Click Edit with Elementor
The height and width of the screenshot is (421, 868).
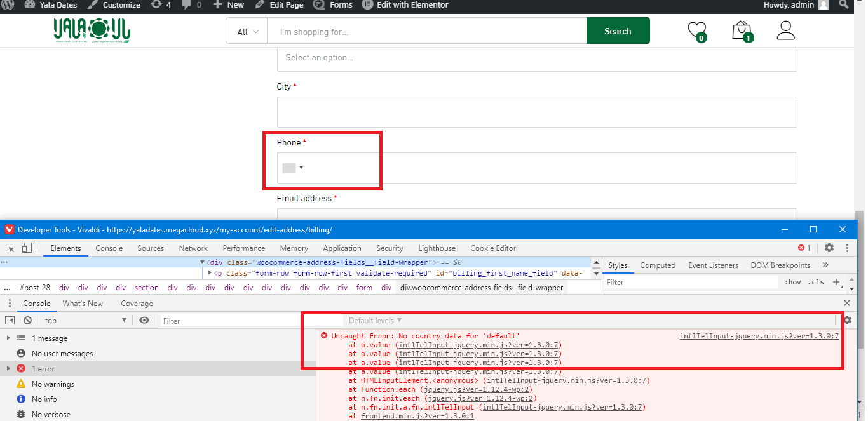(405, 4)
